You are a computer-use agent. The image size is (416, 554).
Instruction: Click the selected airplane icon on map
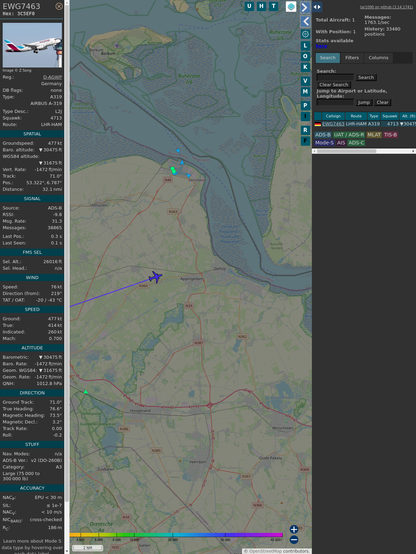click(x=155, y=277)
